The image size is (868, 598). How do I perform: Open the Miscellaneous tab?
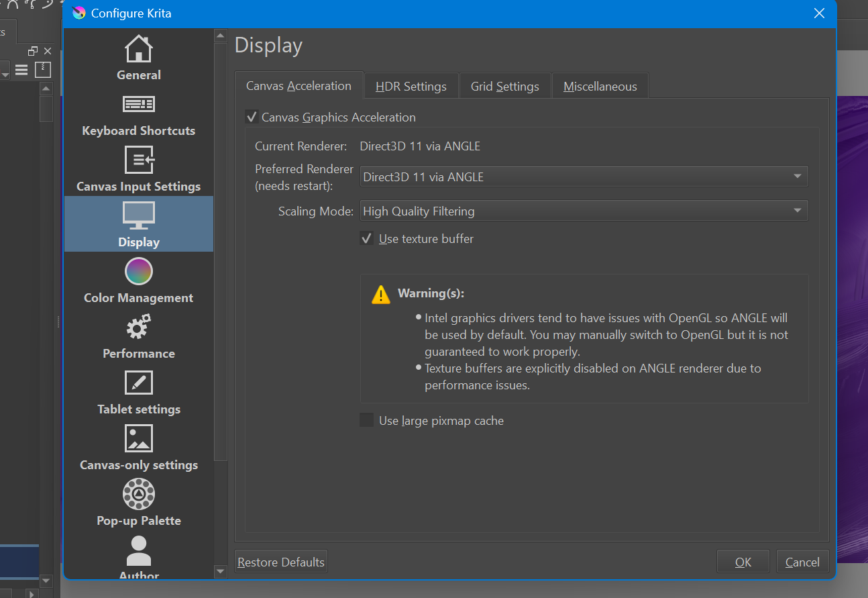coord(600,87)
